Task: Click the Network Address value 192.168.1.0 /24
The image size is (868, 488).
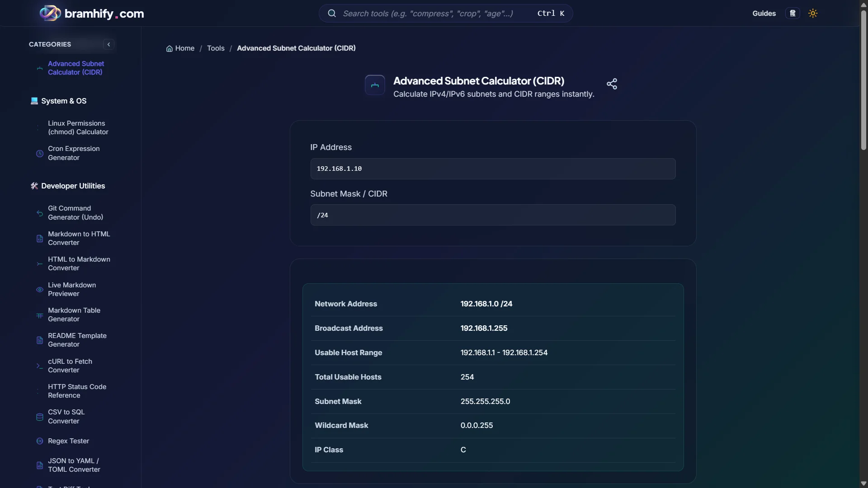Action: (486, 304)
